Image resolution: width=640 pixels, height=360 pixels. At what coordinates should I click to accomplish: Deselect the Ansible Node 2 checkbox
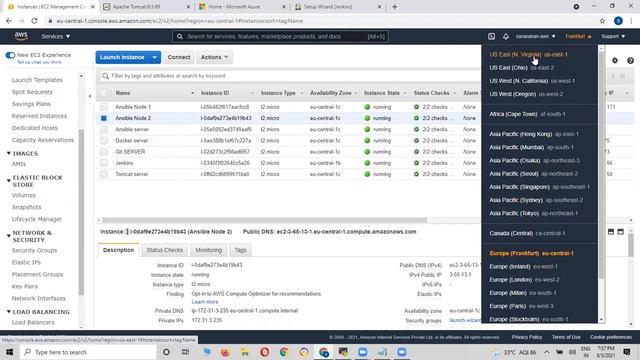tap(104, 118)
